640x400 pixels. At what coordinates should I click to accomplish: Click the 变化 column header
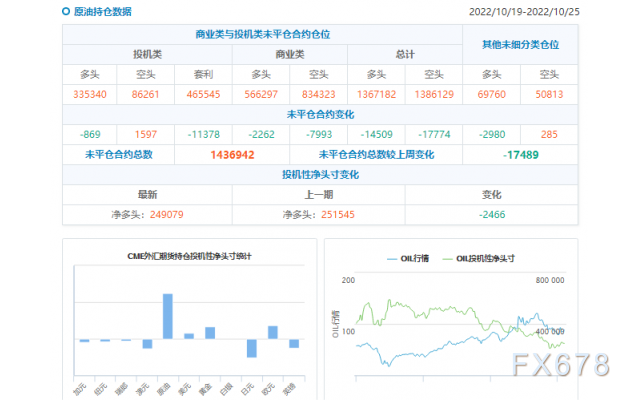[491, 194]
